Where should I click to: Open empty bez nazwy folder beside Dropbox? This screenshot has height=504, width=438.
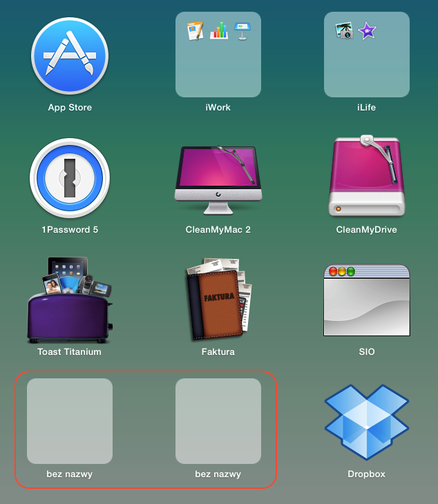click(218, 421)
